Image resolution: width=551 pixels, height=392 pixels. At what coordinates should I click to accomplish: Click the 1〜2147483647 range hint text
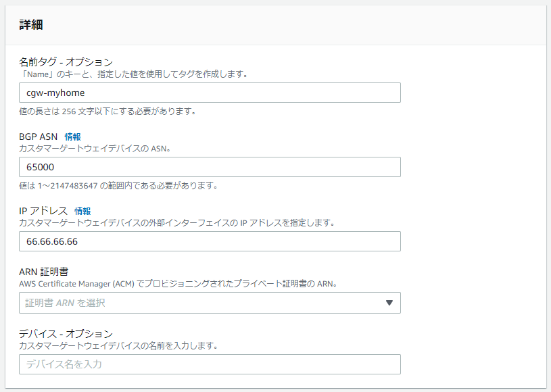point(118,186)
